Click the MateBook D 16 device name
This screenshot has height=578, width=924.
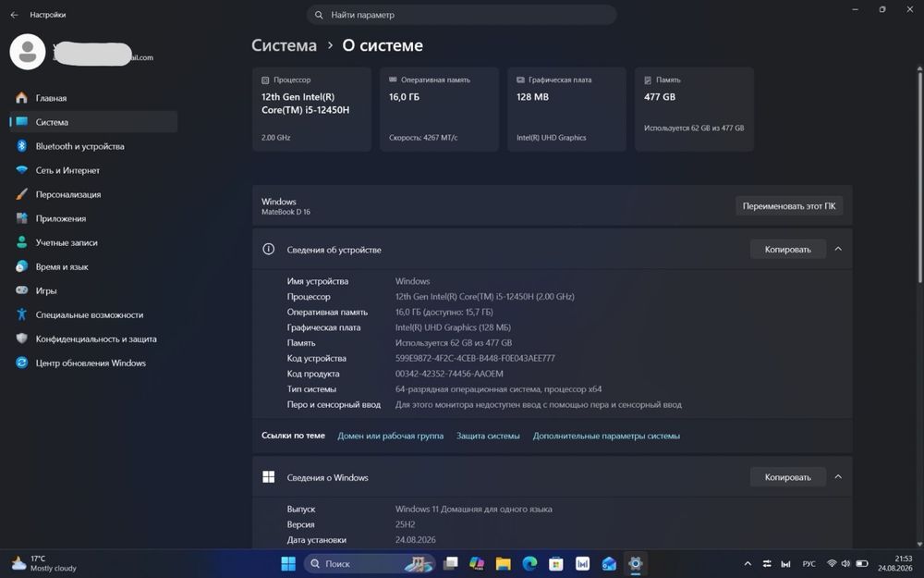[286, 212]
